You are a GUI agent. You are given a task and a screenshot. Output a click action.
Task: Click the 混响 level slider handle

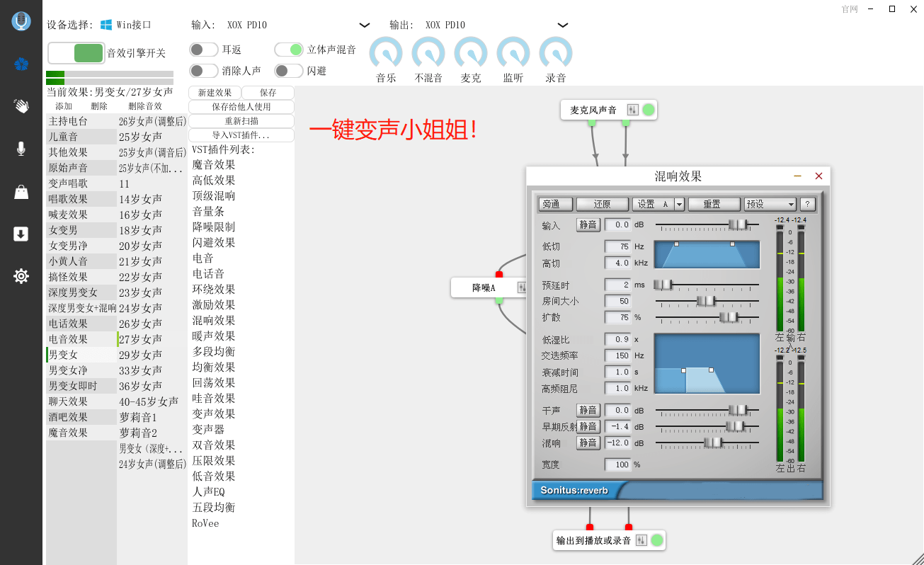713,443
